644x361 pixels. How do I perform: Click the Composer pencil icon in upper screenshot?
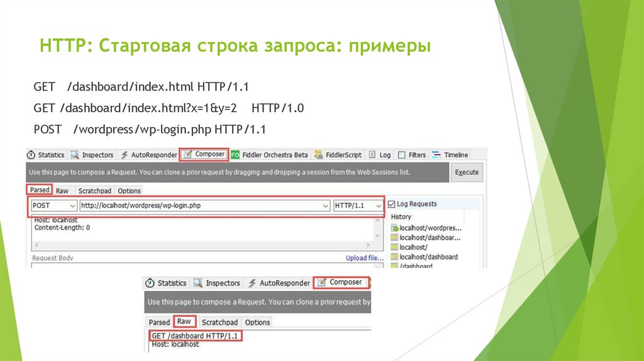187,155
